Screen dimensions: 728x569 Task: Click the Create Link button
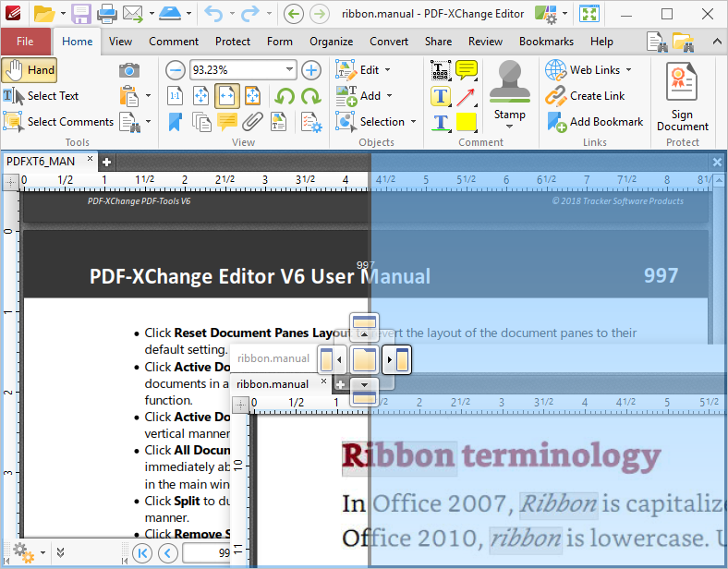point(585,96)
